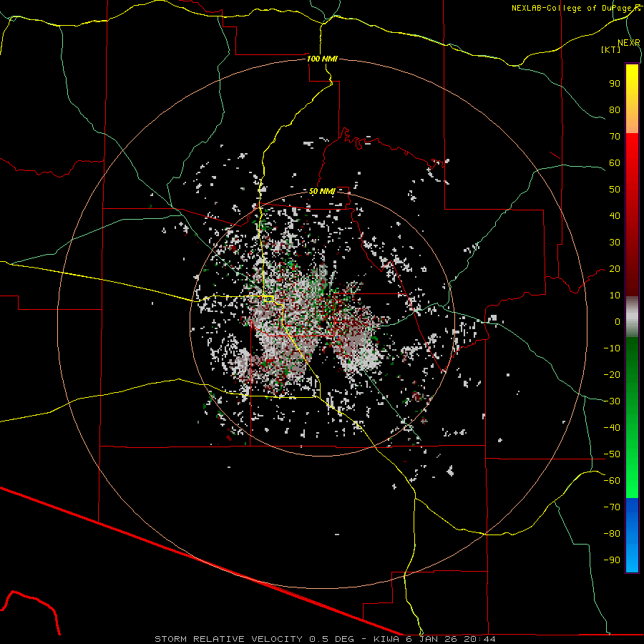
Task: Click the positive 70 knot scale label
Action: click(615, 137)
